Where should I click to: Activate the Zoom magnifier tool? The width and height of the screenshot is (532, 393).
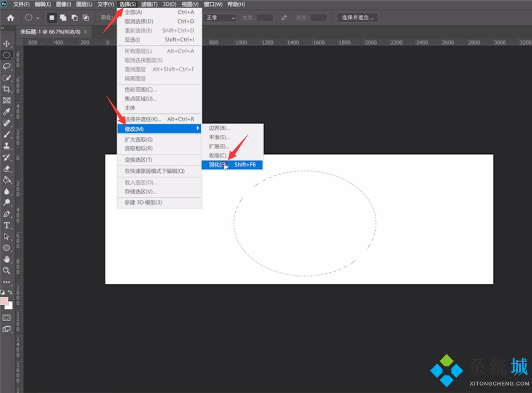[7, 271]
